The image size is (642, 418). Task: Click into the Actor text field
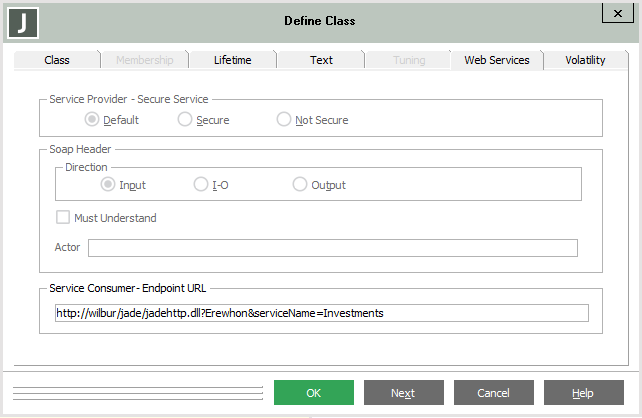pos(332,248)
